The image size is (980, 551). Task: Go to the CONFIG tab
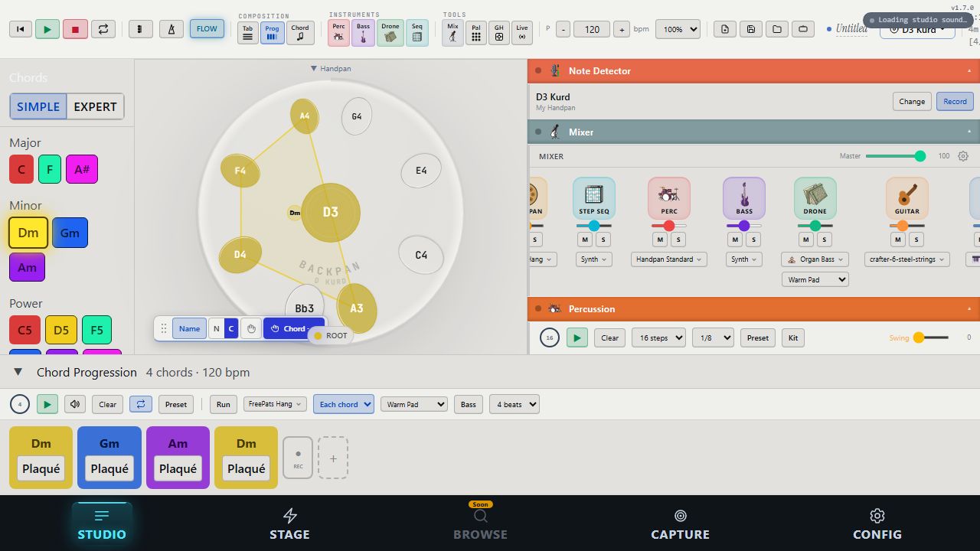click(x=877, y=525)
